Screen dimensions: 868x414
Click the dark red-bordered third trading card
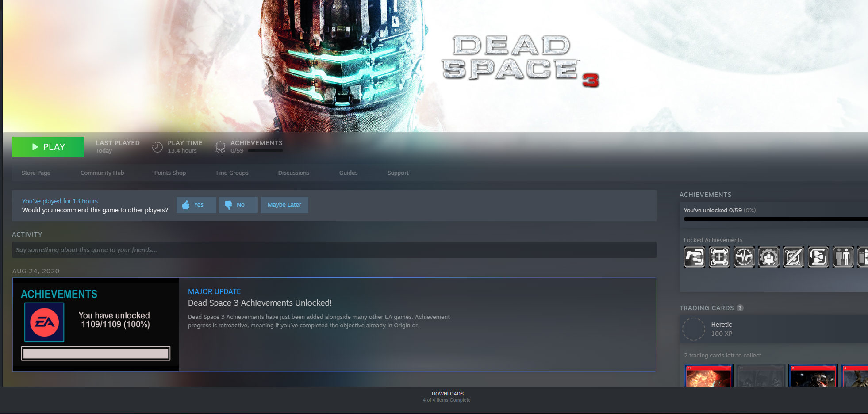pyautogui.click(x=813, y=376)
